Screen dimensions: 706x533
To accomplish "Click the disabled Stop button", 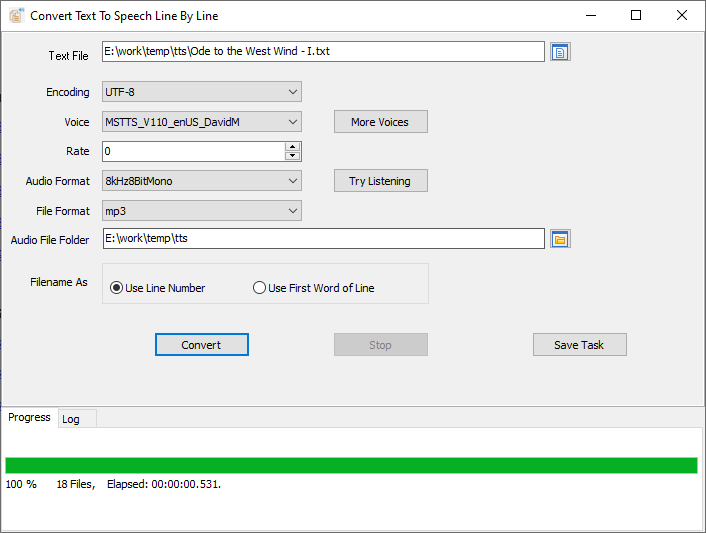I will click(x=381, y=345).
